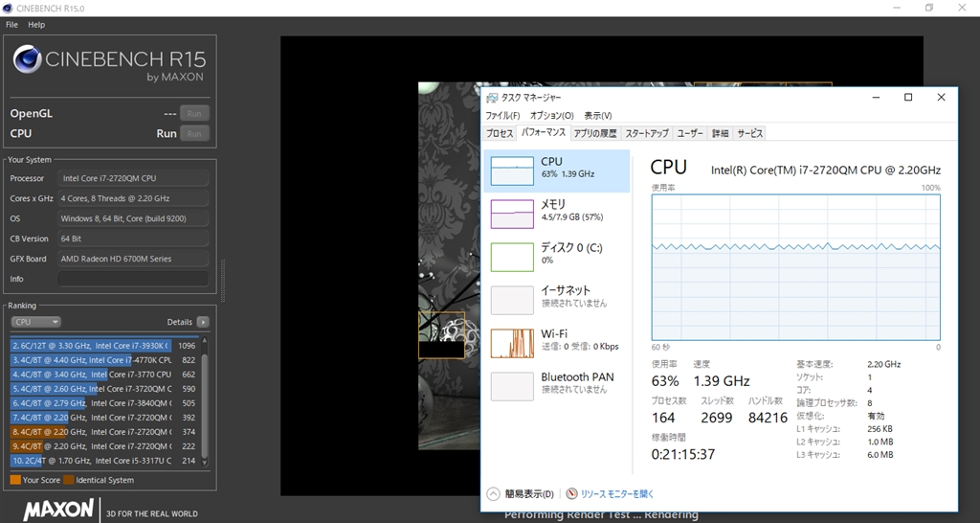Select ranking entry i7-3770 score 662
980x523 pixels.
[103, 375]
